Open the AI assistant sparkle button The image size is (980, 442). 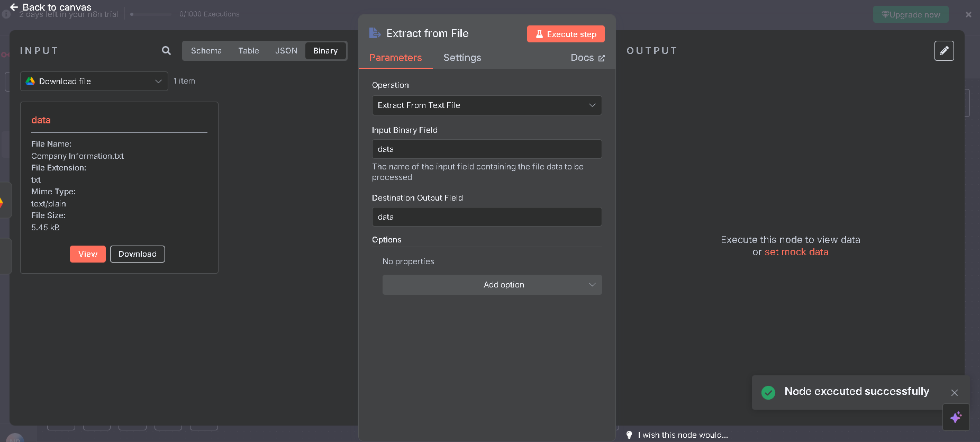[x=956, y=417]
